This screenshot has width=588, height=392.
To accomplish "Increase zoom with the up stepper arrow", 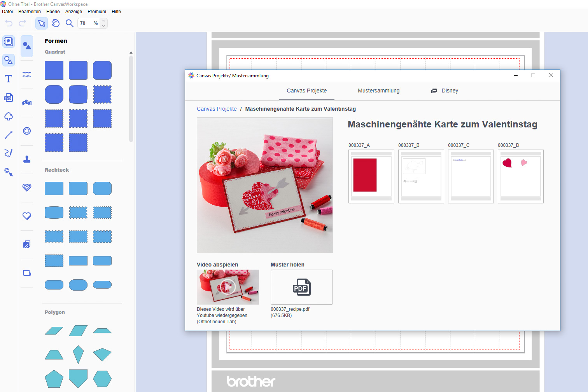I will coord(103,21).
